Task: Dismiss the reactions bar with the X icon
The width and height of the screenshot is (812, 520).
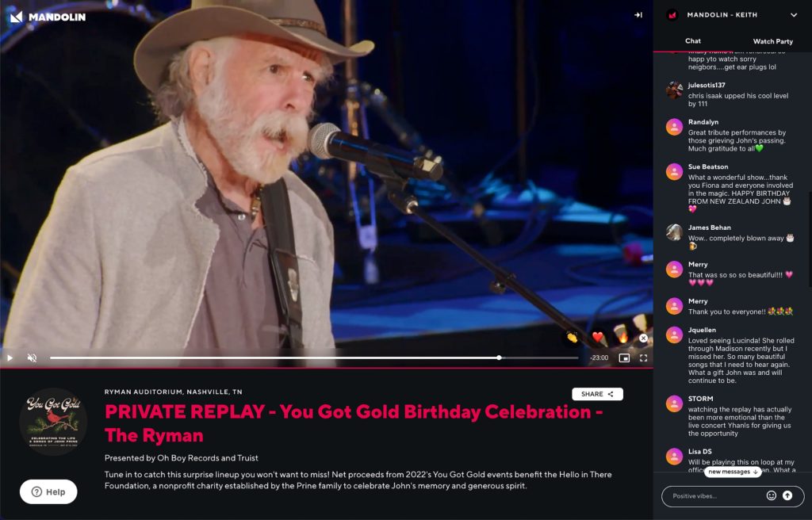Action: (643, 338)
